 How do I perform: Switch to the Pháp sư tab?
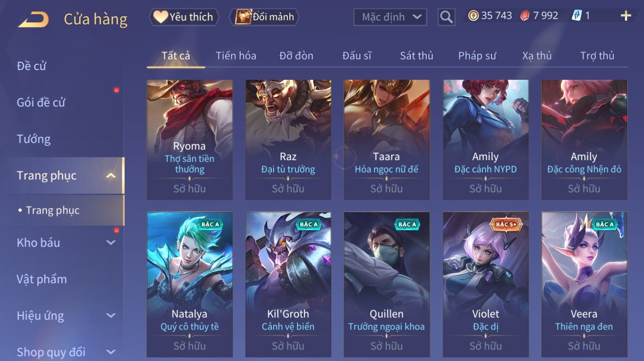477,56
